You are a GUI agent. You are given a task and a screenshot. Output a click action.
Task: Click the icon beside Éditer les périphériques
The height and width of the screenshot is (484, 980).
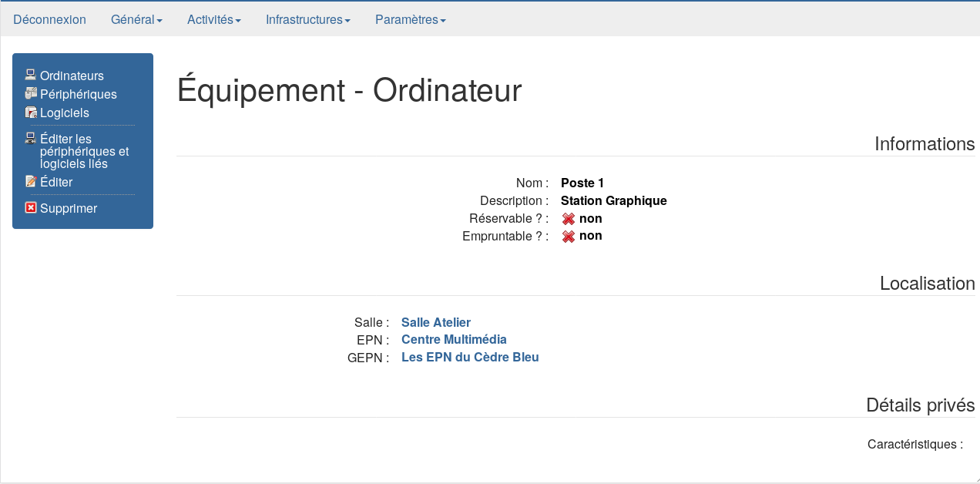[x=31, y=138]
